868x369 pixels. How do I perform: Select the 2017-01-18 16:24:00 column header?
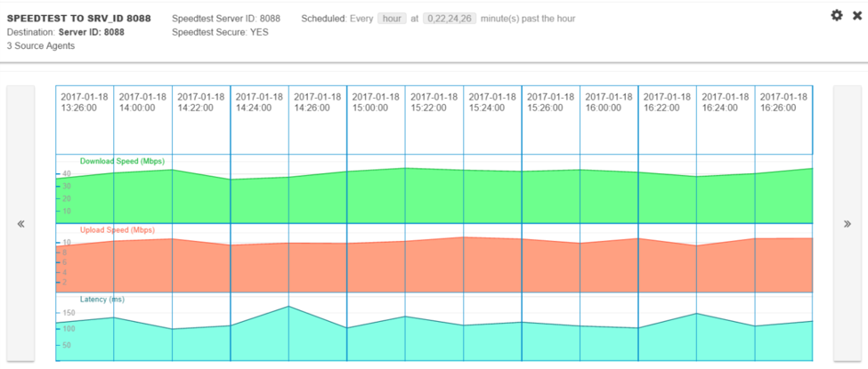pyautogui.click(x=726, y=119)
